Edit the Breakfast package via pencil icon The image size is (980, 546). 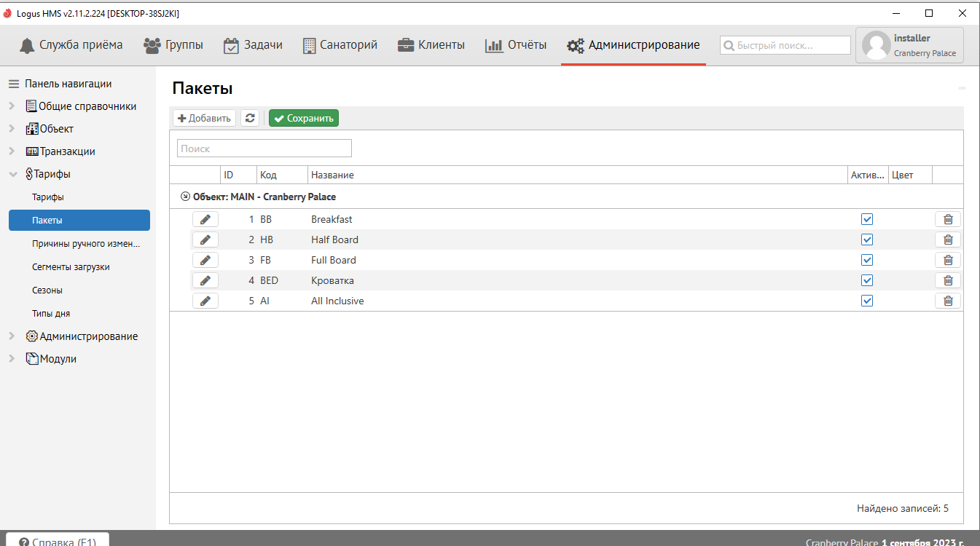pos(205,219)
